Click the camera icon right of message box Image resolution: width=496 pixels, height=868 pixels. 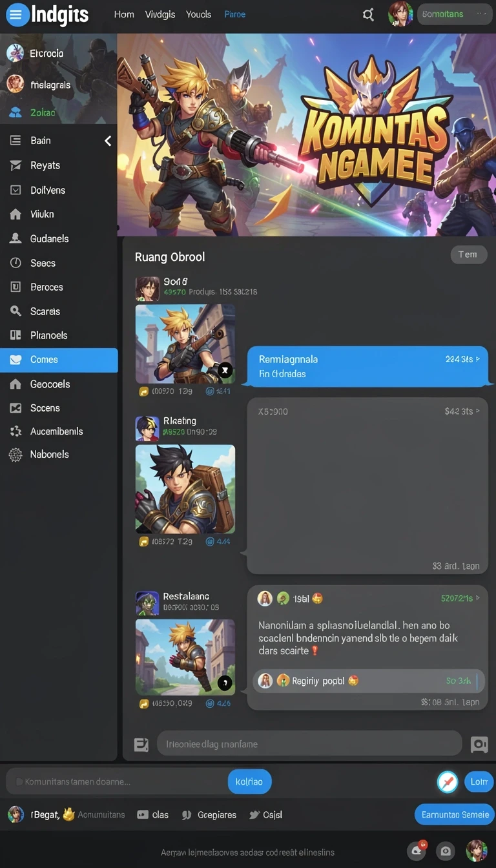click(x=479, y=745)
